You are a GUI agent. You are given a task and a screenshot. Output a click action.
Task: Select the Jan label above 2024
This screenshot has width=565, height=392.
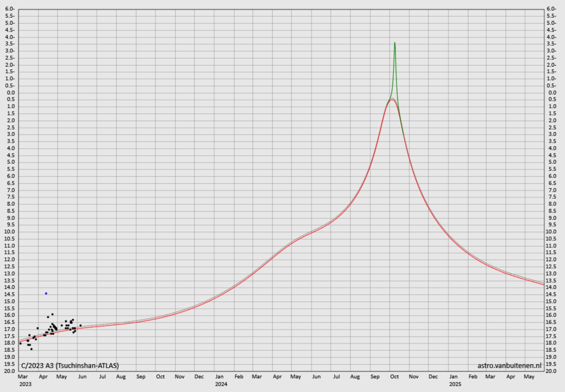click(x=219, y=376)
